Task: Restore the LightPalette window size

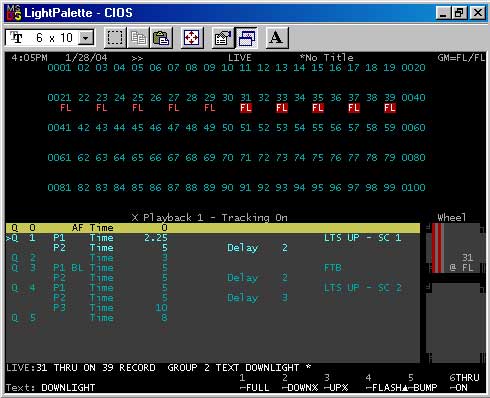Action: coord(459,13)
